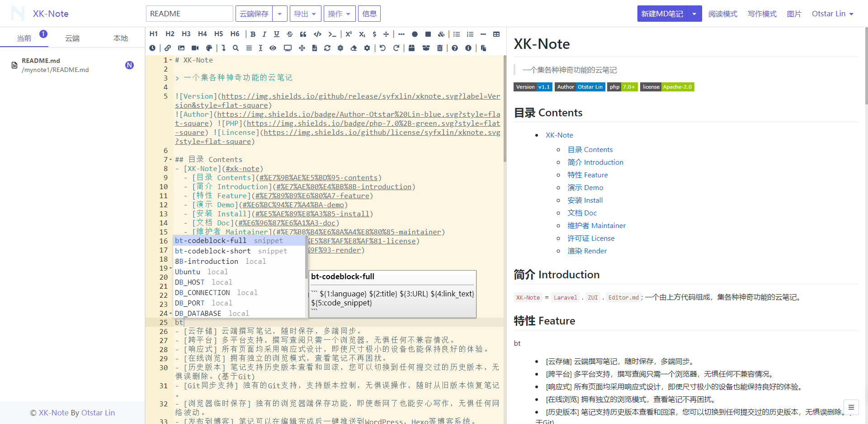Create note with 新建MD笔记 button
Viewport: 868px width, 424px height.
(x=662, y=14)
